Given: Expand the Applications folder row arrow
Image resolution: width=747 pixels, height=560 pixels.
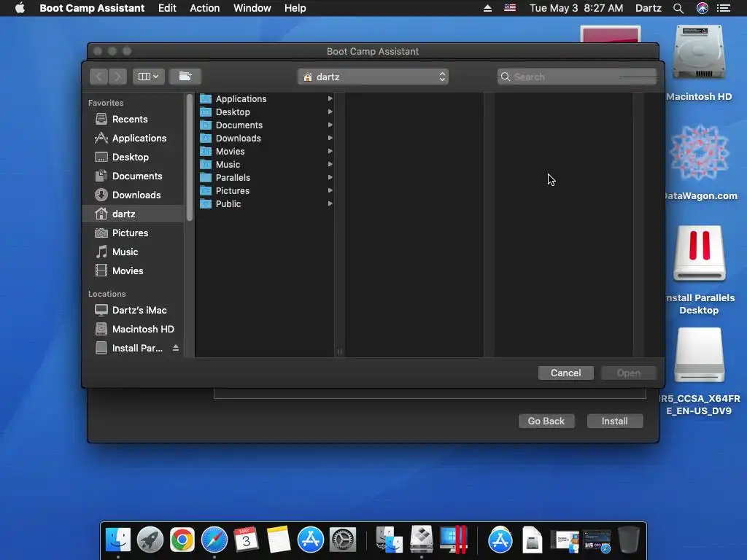Looking at the screenshot, I should 330,98.
